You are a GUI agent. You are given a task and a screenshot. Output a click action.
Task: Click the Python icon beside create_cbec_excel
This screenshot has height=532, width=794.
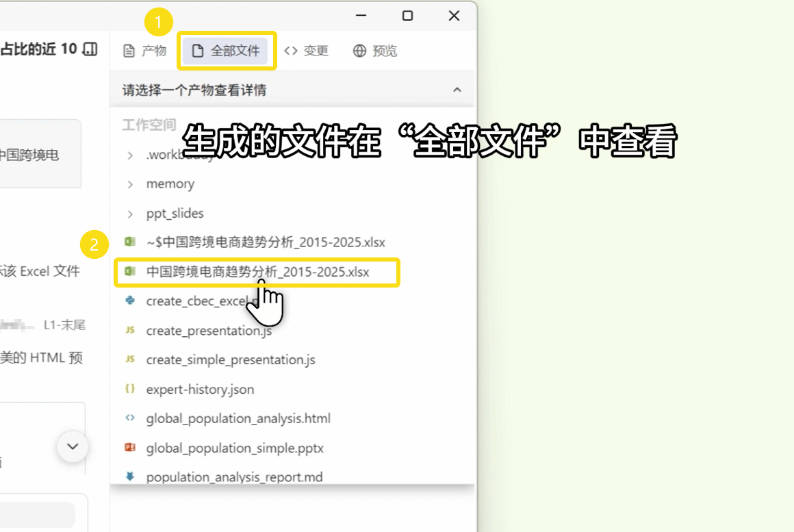[129, 301]
